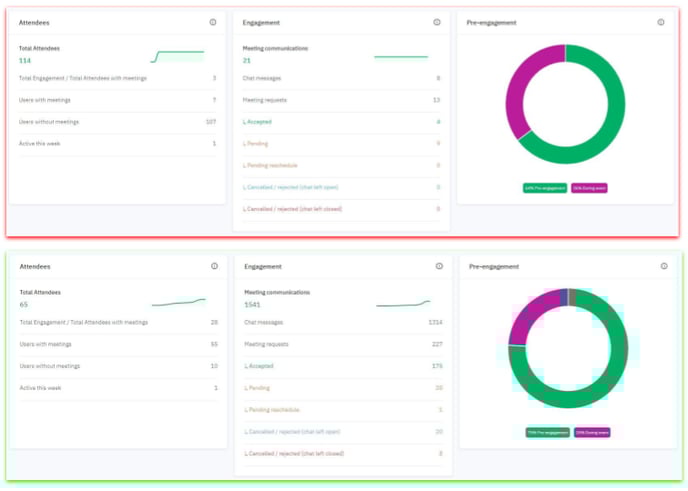Toggle the 25% During event legend chip
The height and width of the screenshot is (491, 688).
point(592,432)
